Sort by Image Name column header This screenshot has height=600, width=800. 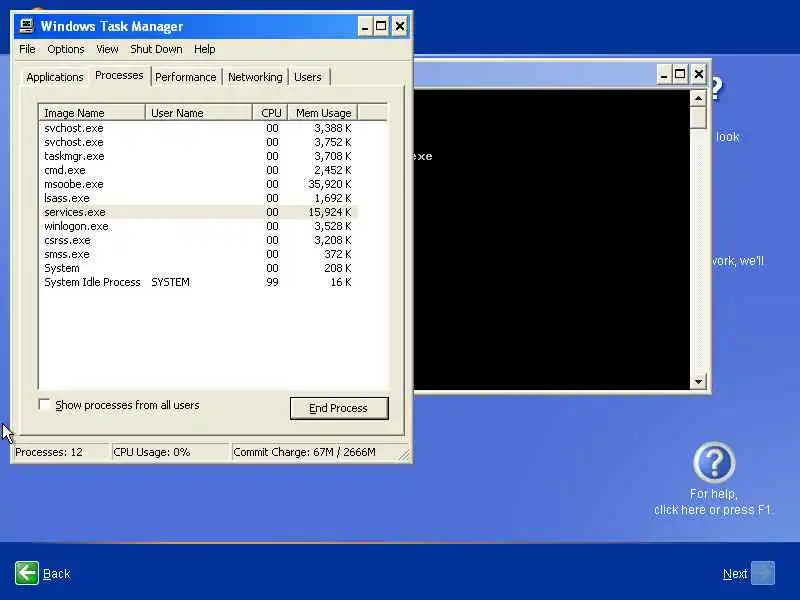pyautogui.click(x=92, y=113)
